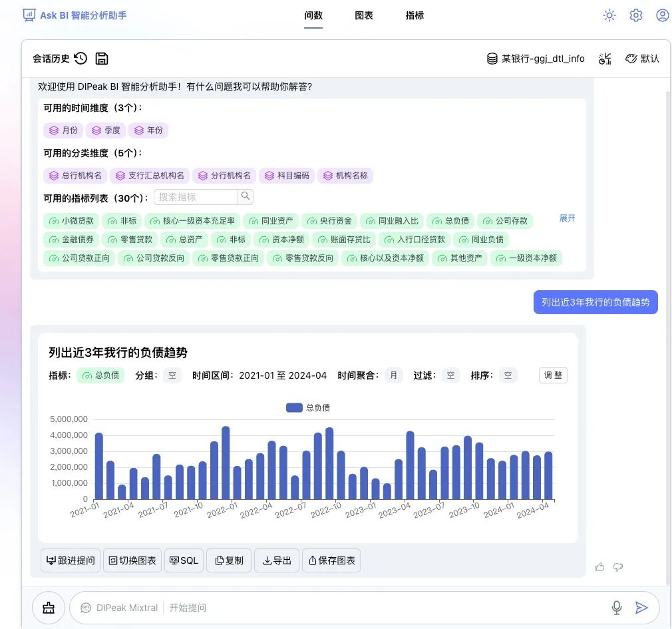Select the 支行汇总机构名 dimension tag
Viewport: 672px width, 629px height.
pos(150,176)
